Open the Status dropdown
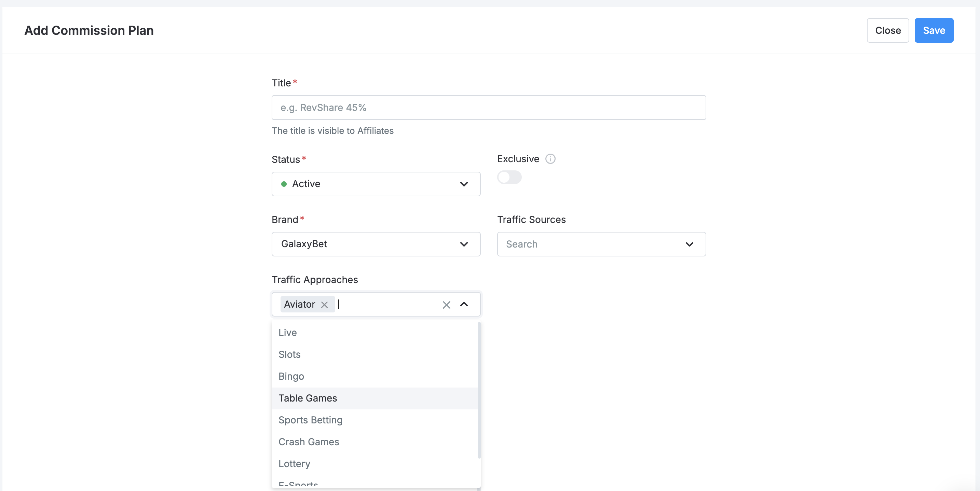Screen dimensions: 980x491 [376, 184]
